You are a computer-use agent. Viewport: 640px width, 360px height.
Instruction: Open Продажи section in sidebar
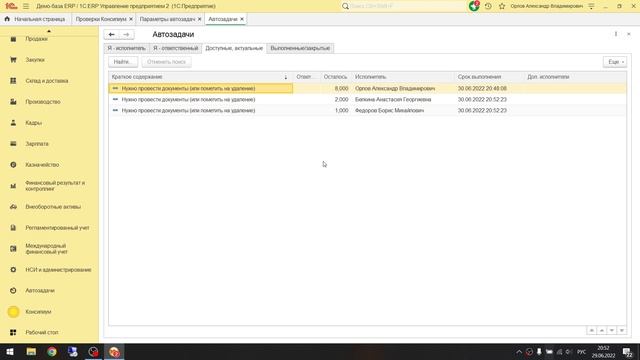click(36, 39)
